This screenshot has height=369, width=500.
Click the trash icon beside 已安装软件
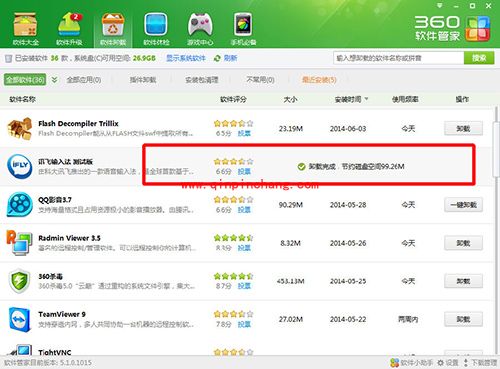click(8, 59)
